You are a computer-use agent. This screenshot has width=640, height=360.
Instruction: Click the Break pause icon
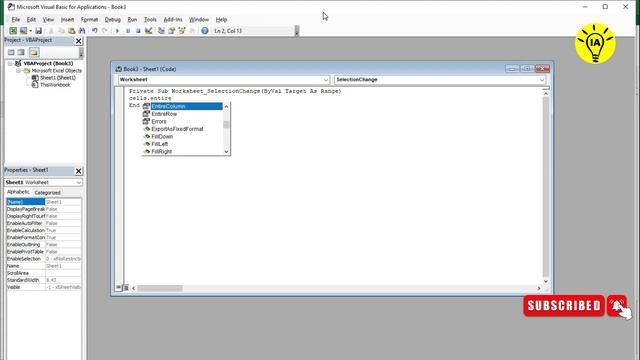tap(128, 31)
